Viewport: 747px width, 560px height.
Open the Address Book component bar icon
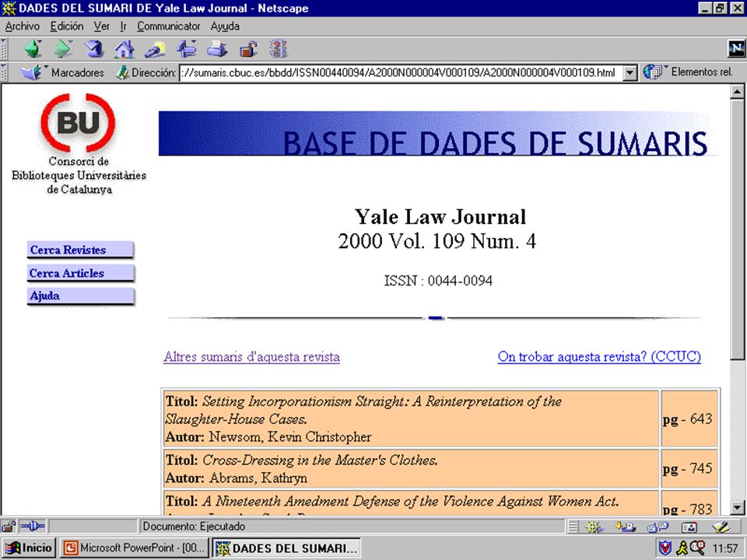[x=689, y=527]
